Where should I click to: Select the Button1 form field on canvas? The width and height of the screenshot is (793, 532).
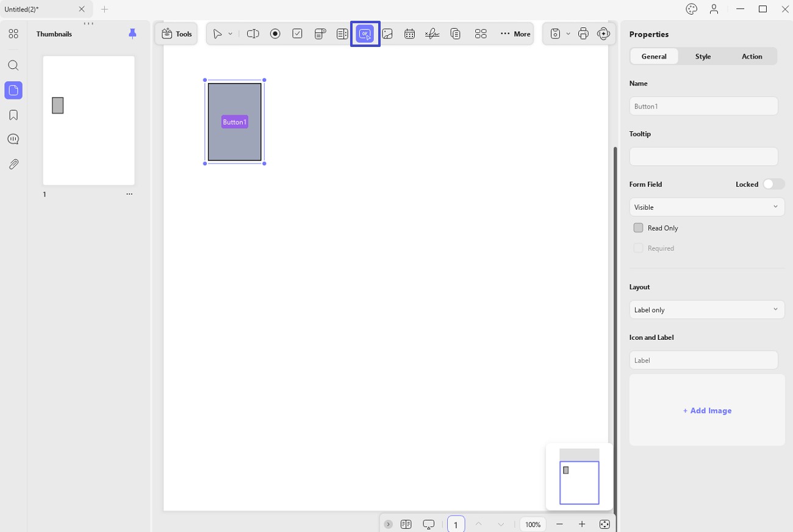(235, 122)
